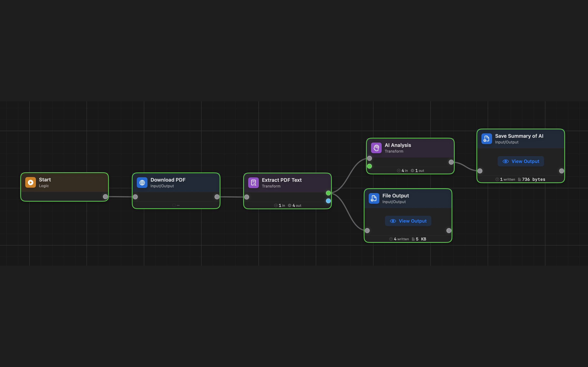Click the Download PDF input port
This screenshot has width=588, height=367.
(135, 197)
